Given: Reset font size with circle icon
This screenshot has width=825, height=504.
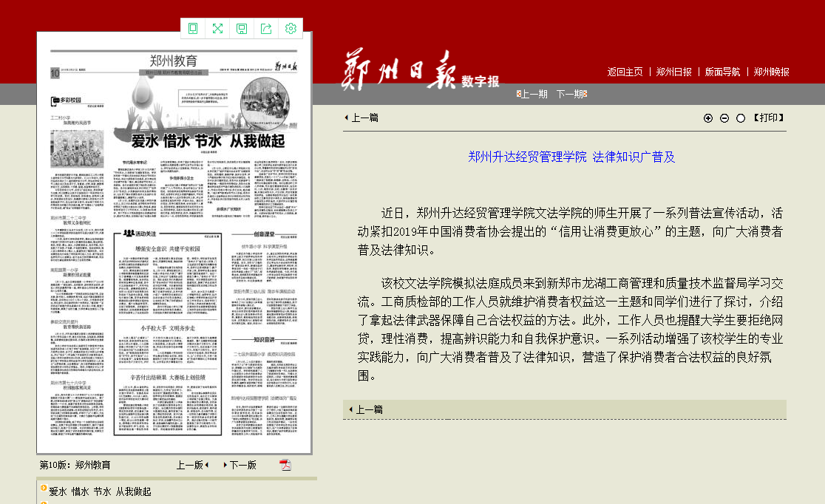Looking at the screenshot, I should point(741,118).
